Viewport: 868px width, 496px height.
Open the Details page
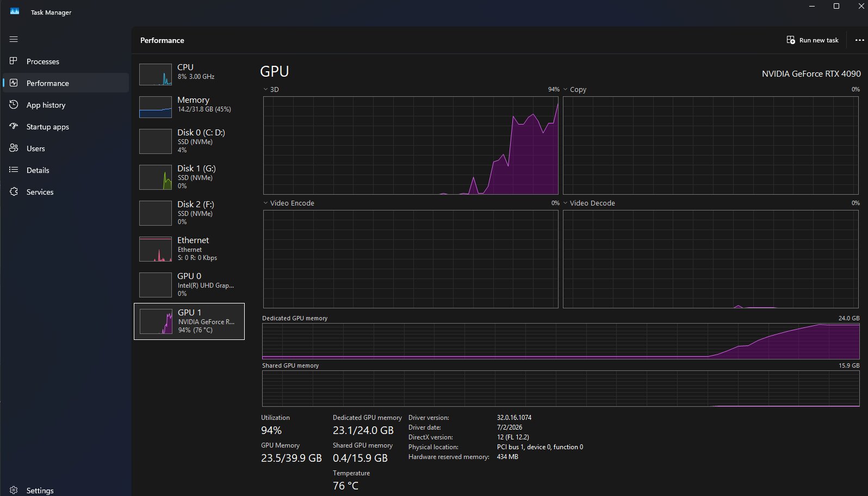[x=66, y=170]
